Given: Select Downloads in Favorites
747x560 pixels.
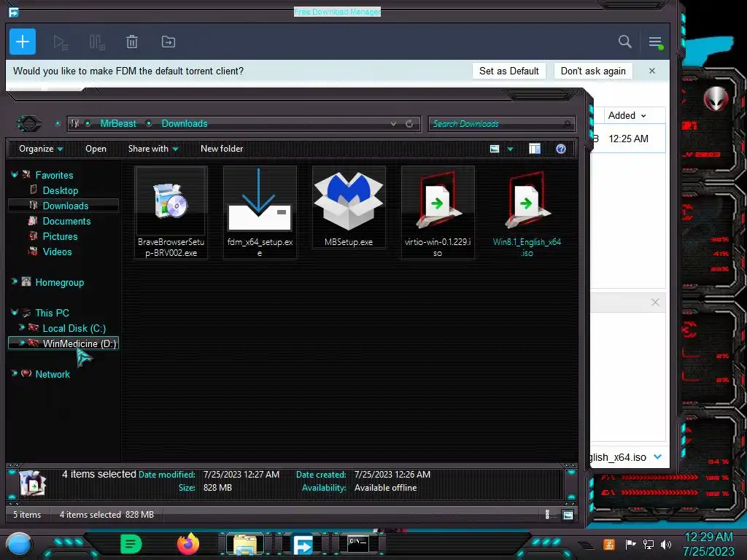Looking at the screenshot, I should pyautogui.click(x=65, y=206).
